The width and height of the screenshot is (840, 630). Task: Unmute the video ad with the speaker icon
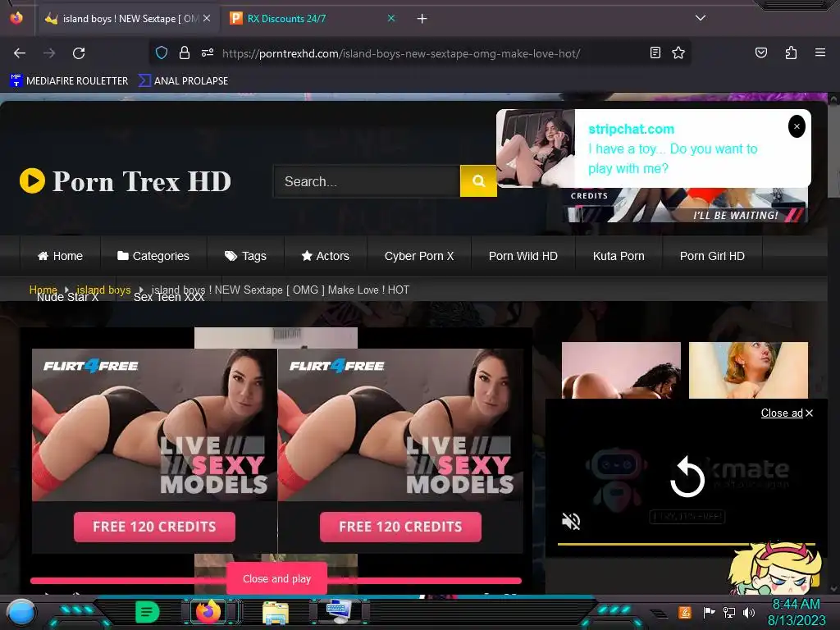(571, 521)
